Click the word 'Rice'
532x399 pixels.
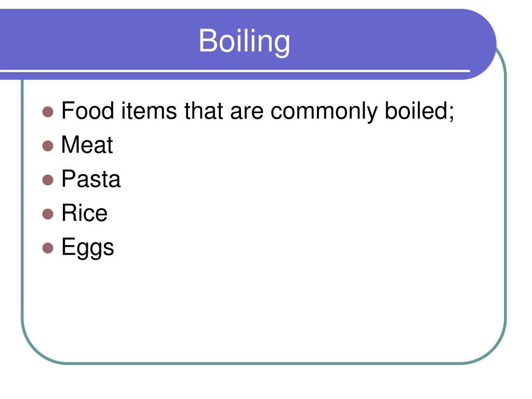[x=85, y=213]
